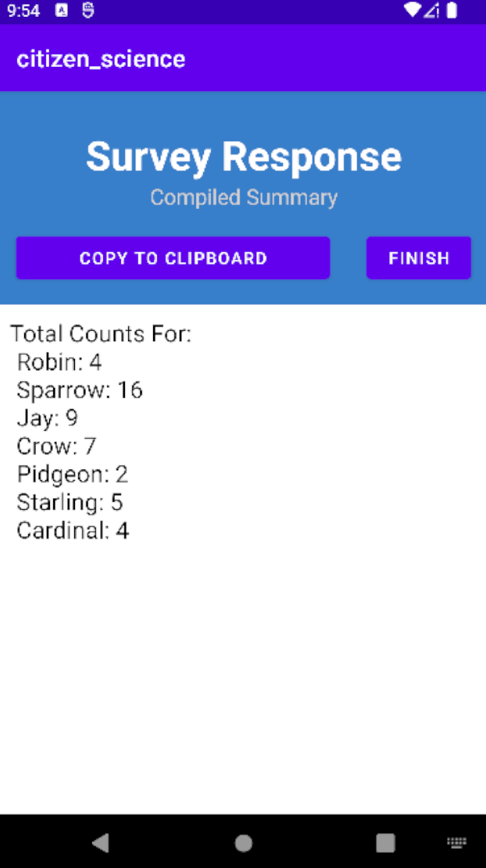
Task: Tap the 'S' notification icon in status bar
Action: coord(87,10)
